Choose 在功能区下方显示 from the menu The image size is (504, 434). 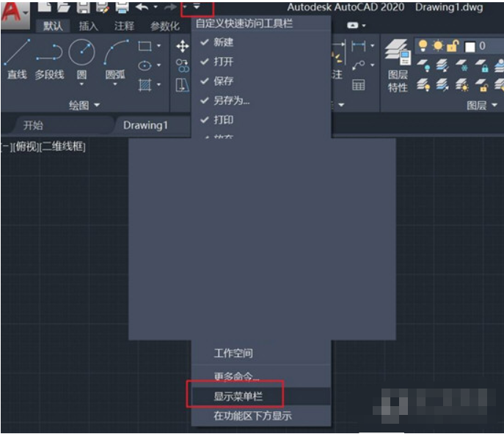click(261, 416)
